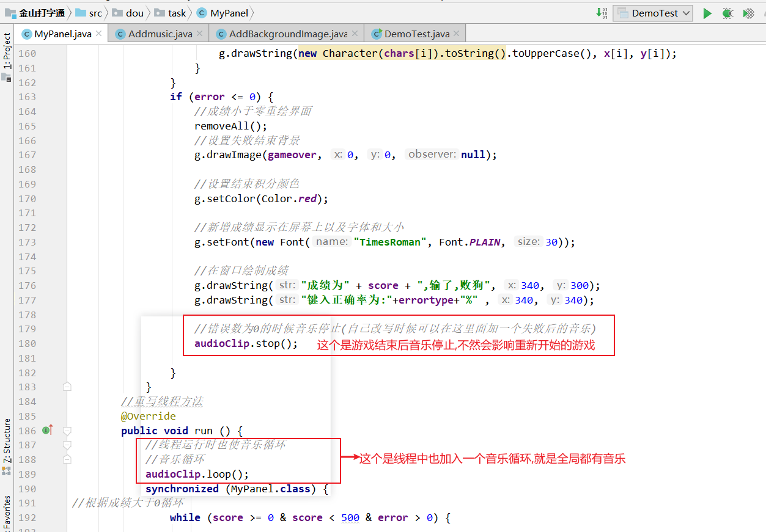Click the audioClip.stop() statement
Viewport: 766px width, 532px height.
[246, 343]
